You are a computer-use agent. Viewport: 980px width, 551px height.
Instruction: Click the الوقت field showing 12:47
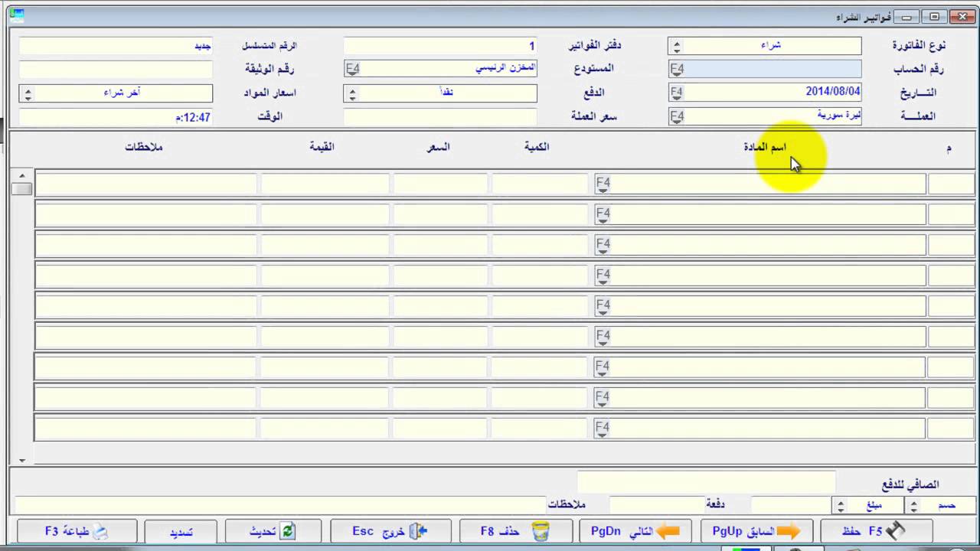[116, 117]
